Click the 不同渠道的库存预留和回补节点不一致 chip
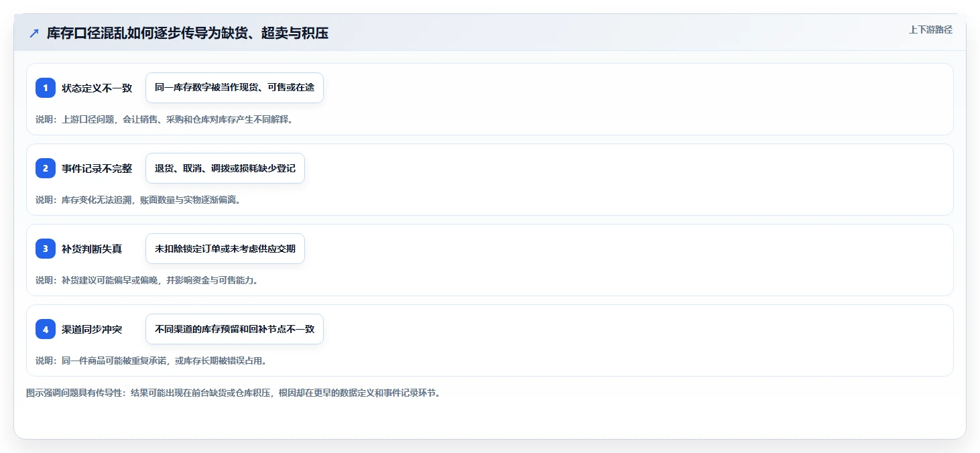The height and width of the screenshot is (453, 980). tap(235, 329)
